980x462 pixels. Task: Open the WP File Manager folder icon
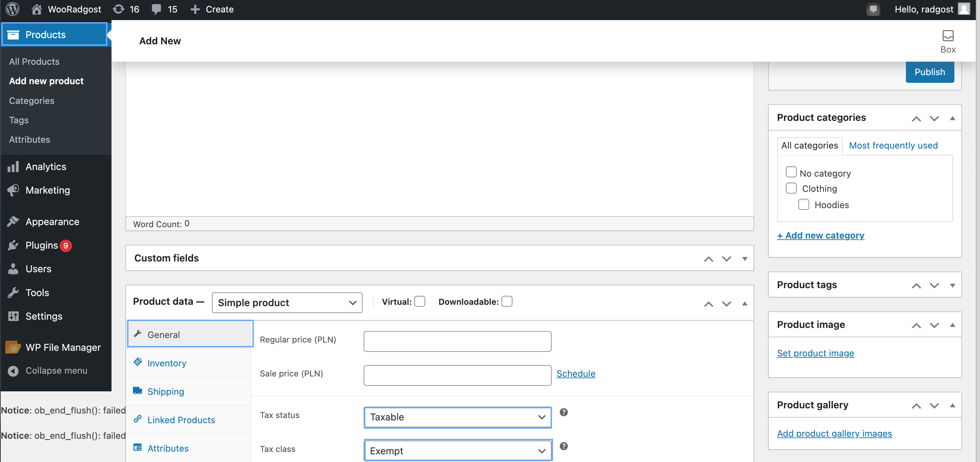coord(13,347)
